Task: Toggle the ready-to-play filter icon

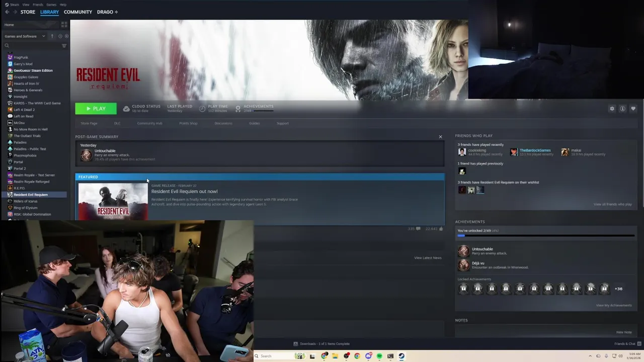Action: (66, 36)
